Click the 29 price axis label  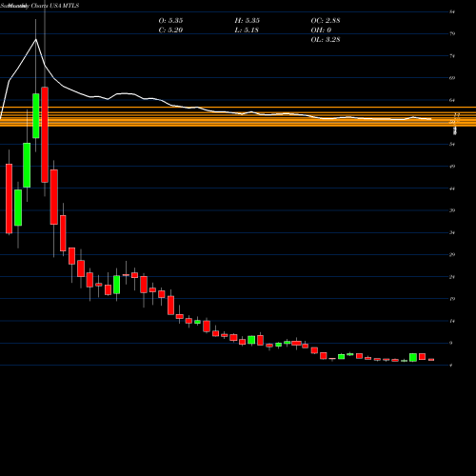(452, 255)
